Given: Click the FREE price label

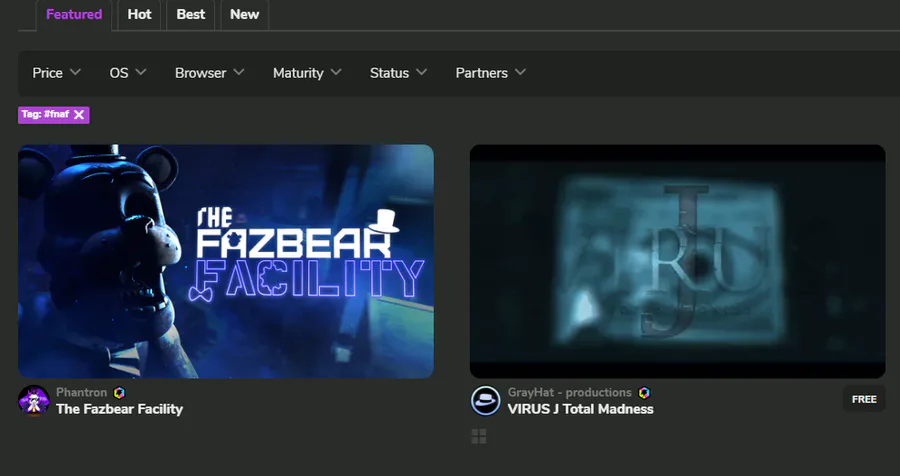Looking at the screenshot, I should point(864,399).
